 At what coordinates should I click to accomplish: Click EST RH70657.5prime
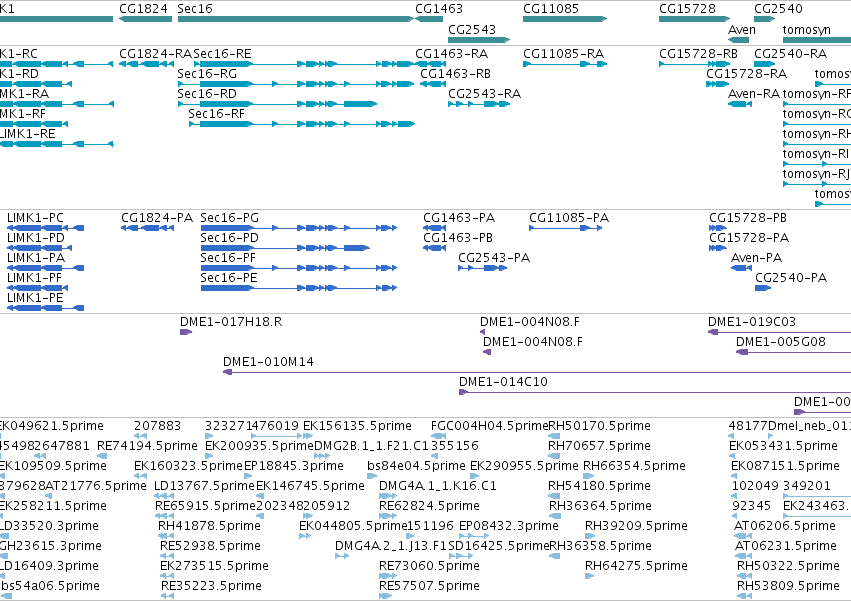pos(599,446)
